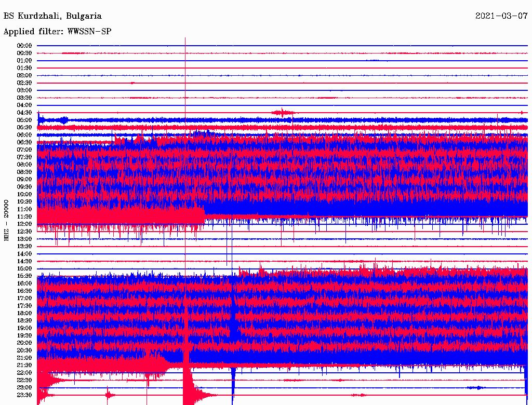
Task: Select the 12:00 time label
Action: [x=24, y=224]
